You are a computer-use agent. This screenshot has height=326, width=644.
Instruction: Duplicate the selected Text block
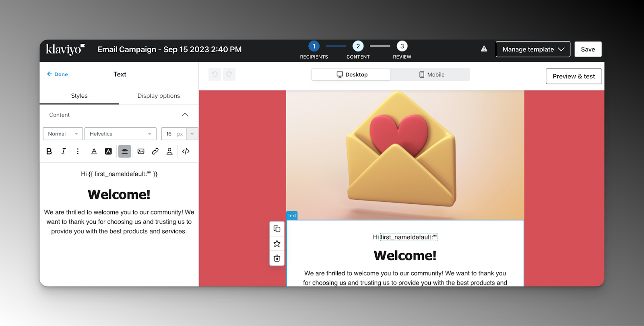[x=277, y=229]
